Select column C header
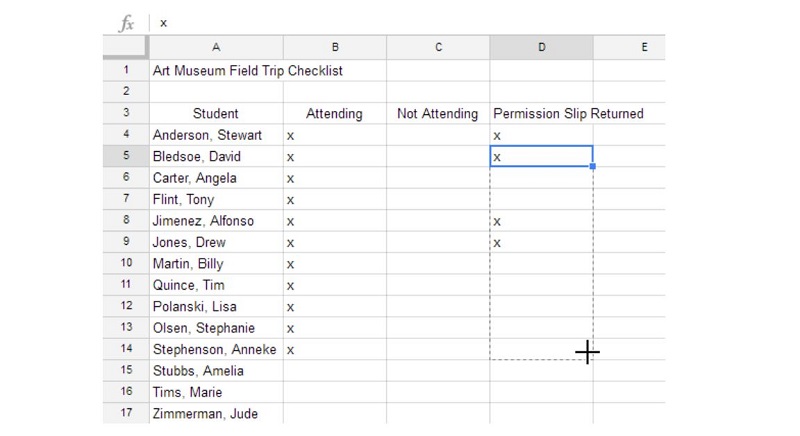 click(x=438, y=47)
